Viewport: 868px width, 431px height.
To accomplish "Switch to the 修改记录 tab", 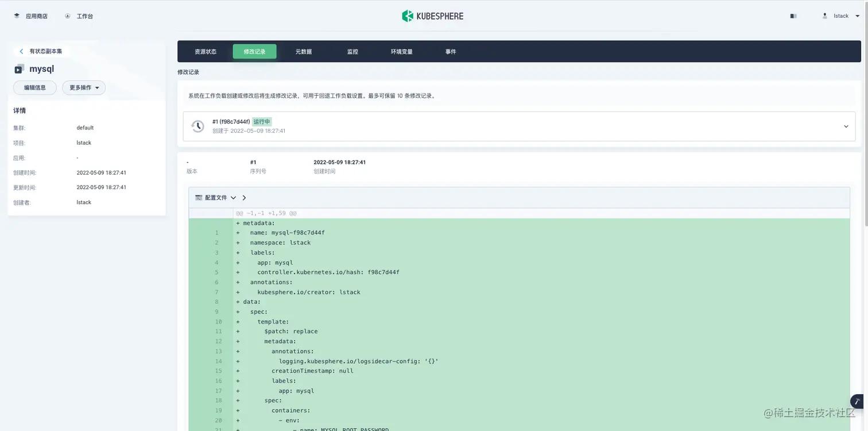I will (x=254, y=52).
